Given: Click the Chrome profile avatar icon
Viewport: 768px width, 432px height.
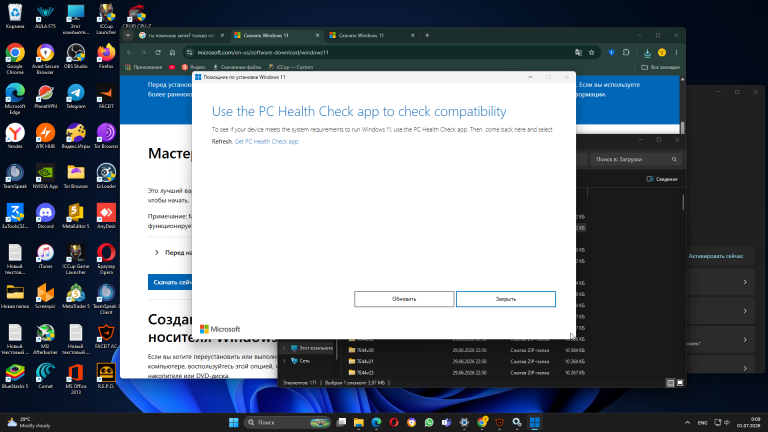Looking at the screenshot, I should (662, 52).
